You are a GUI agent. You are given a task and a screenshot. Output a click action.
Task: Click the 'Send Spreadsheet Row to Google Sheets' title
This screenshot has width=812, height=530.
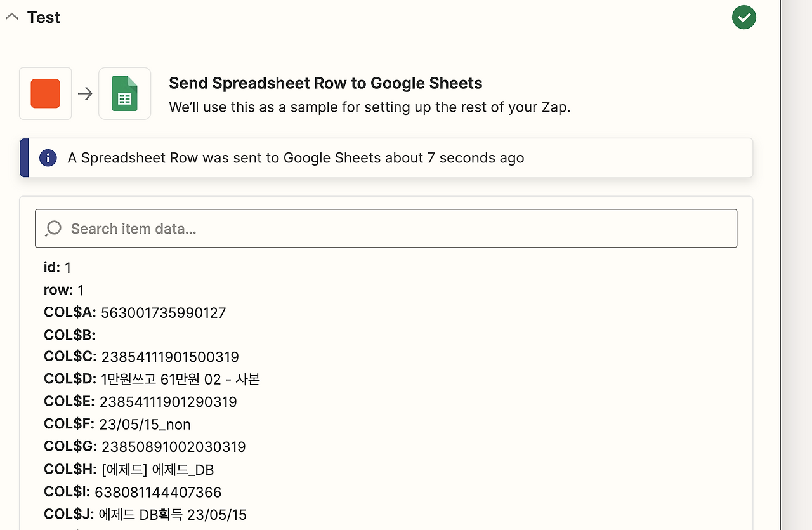pos(325,83)
